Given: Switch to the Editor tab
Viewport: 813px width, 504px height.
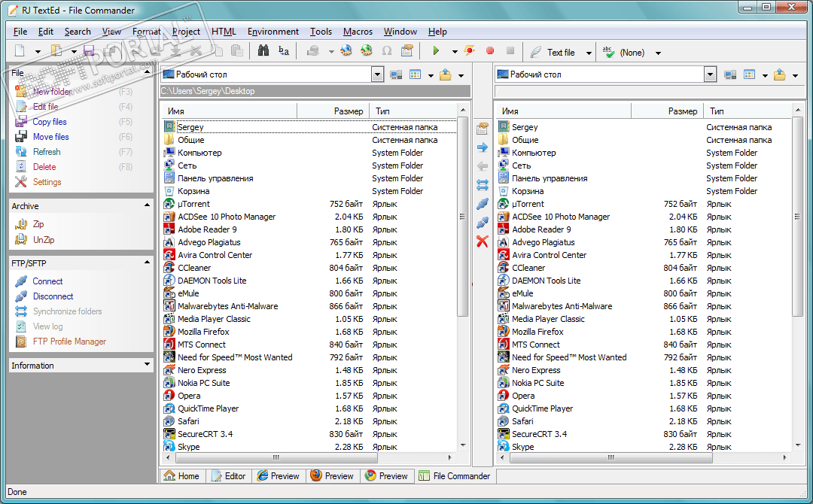Looking at the screenshot, I should tap(229, 476).
